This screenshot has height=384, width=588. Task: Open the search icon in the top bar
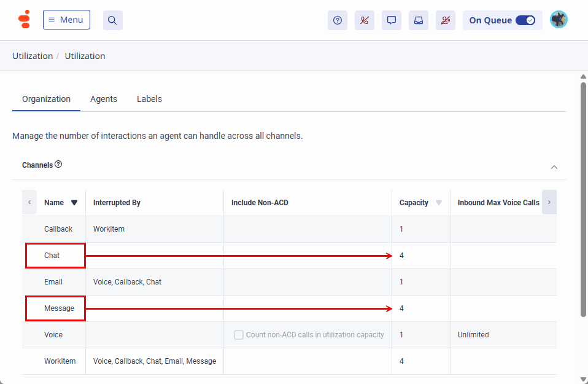pos(112,19)
